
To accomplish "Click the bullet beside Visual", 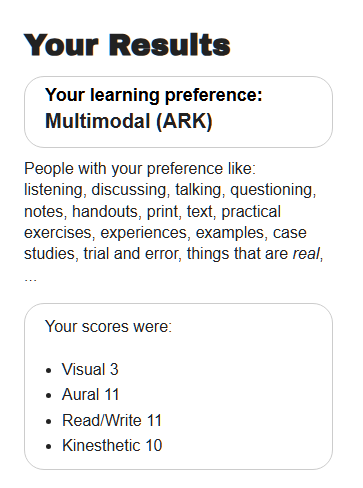I will pos(49,370).
